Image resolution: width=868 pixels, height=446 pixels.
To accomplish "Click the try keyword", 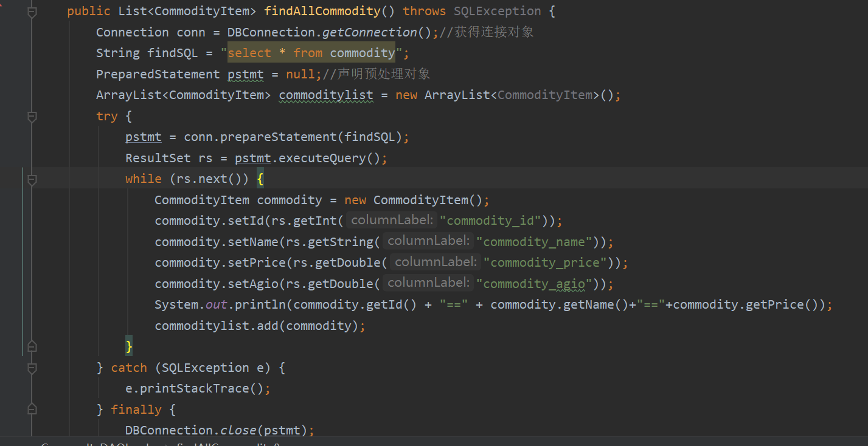I will 107,116.
